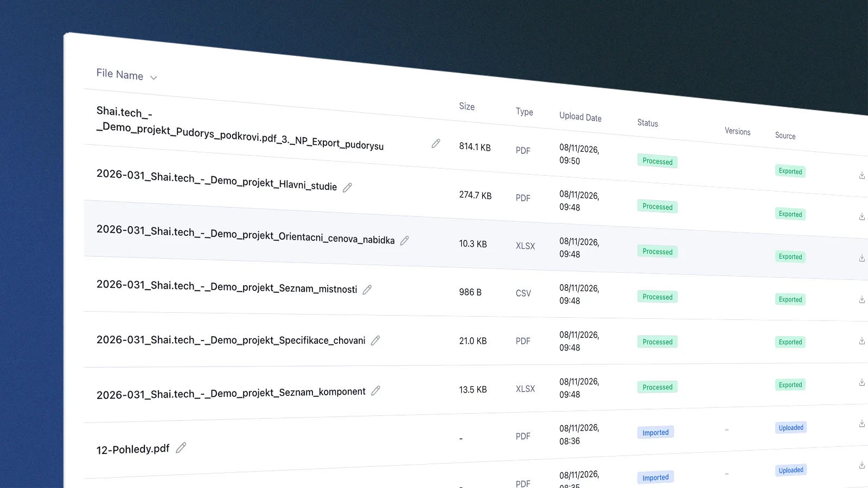Select the Specifikace_chovani file name
This screenshot has height=488, width=868.
231,340
